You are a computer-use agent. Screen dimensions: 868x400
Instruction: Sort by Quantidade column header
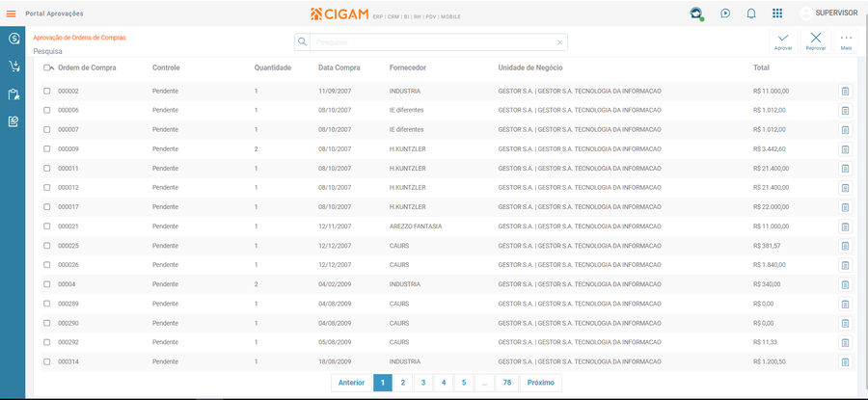coord(273,67)
